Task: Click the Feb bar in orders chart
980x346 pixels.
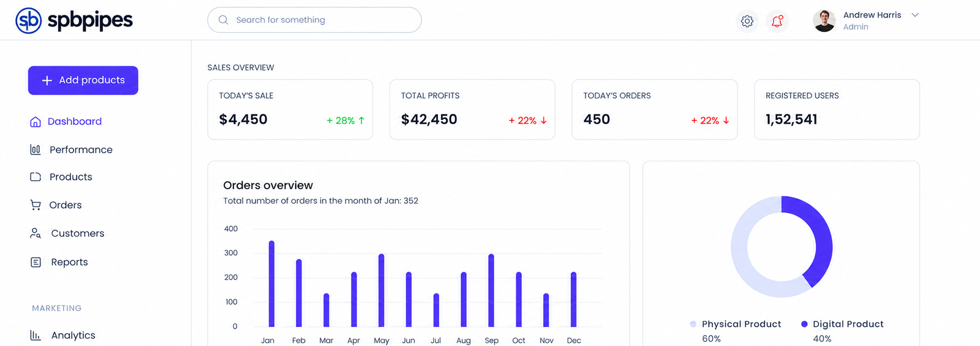Action: coord(299,293)
